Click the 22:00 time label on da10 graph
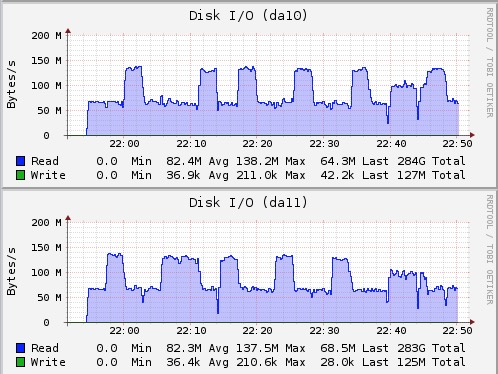Viewport: 498px width, 374px height. (124, 144)
